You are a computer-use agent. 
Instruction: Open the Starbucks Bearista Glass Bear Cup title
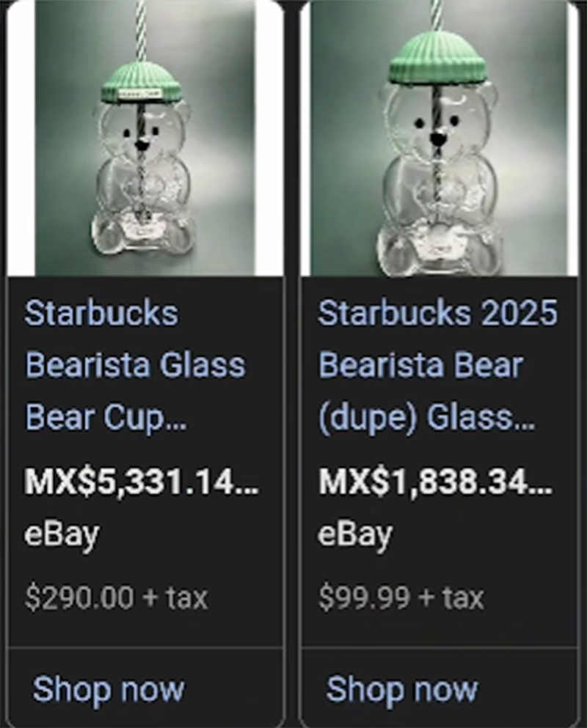(135, 365)
